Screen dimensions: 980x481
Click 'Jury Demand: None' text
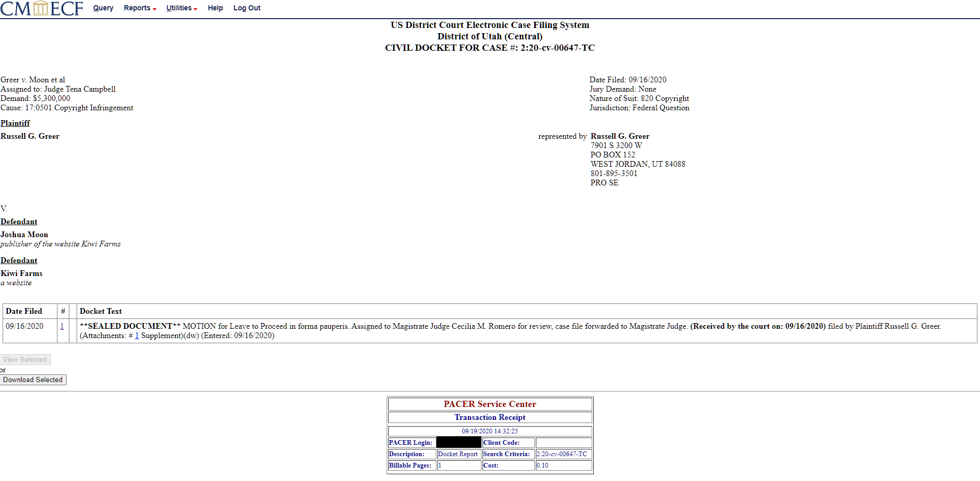point(623,89)
